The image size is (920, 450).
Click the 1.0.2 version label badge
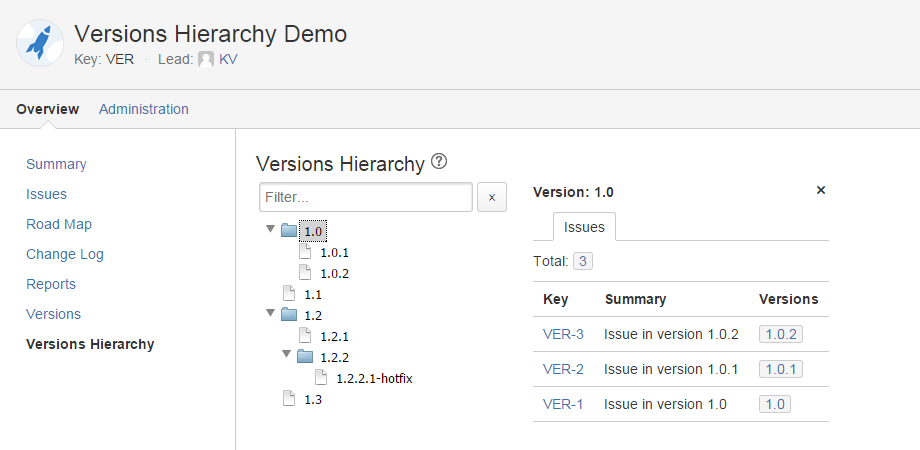pyautogui.click(x=780, y=334)
